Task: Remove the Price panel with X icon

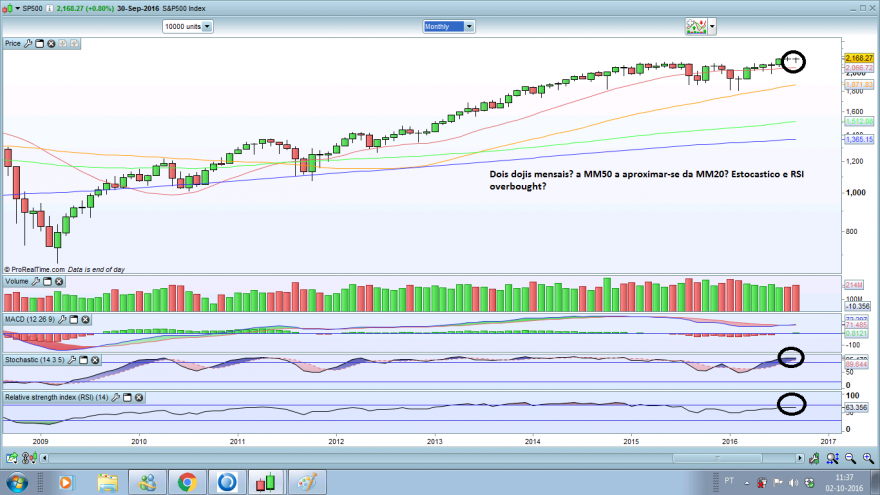Action: pyautogui.click(x=51, y=43)
